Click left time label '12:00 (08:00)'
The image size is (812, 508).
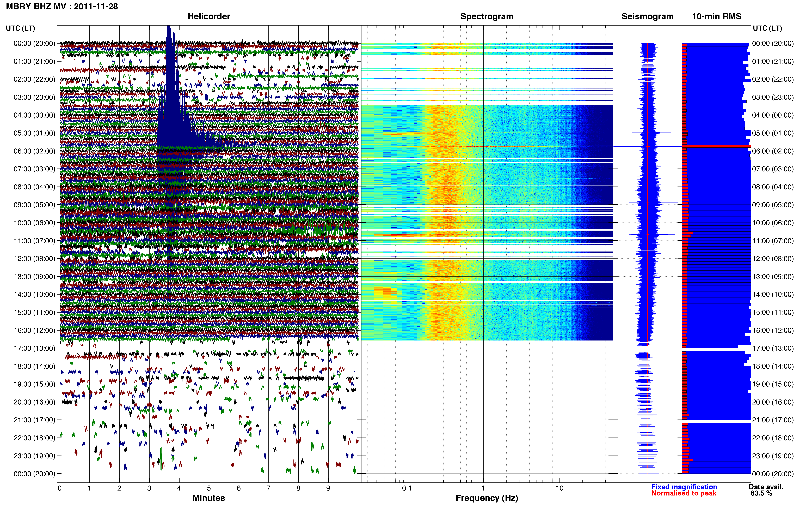click(34, 258)
